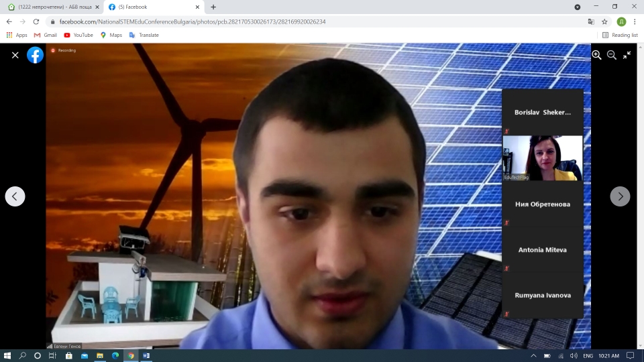Click the Facebook logo icon
Image resolution: width=644 pixels, height=362 pixels.
[x=35, y=55]
